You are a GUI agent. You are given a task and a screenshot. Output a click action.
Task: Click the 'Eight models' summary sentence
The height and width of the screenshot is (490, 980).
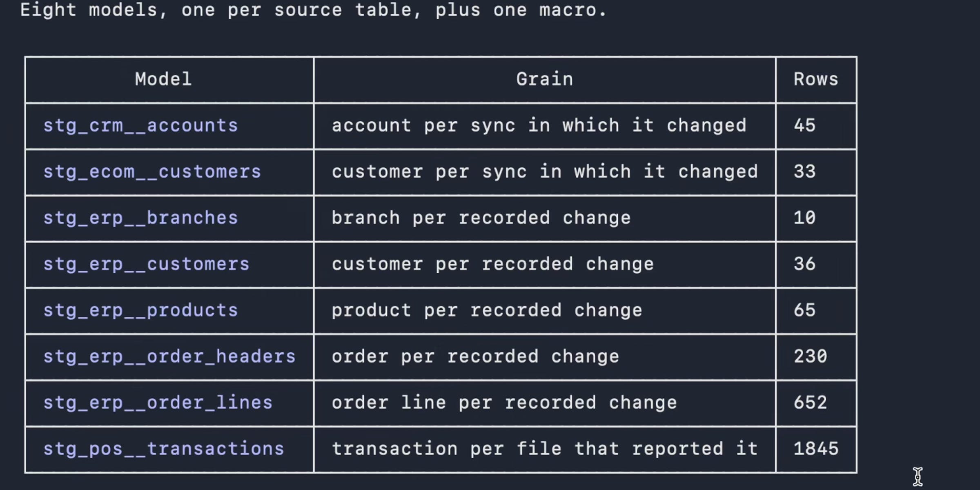[313, 10]
